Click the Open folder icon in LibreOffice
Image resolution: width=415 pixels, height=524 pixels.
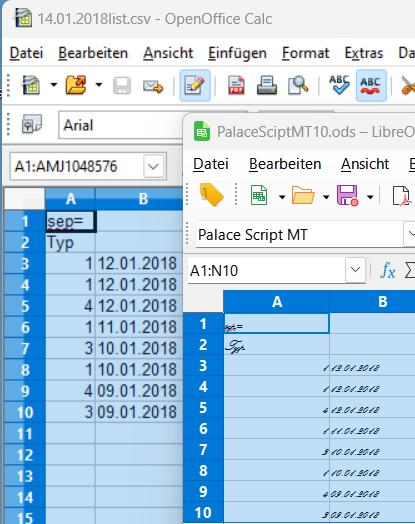click(x=303, y=195)
